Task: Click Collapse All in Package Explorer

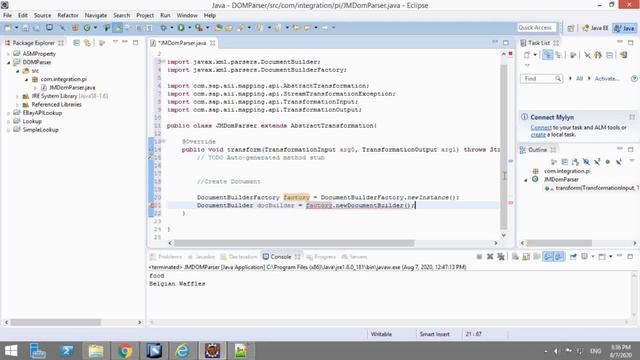Action: coord(76,43)
